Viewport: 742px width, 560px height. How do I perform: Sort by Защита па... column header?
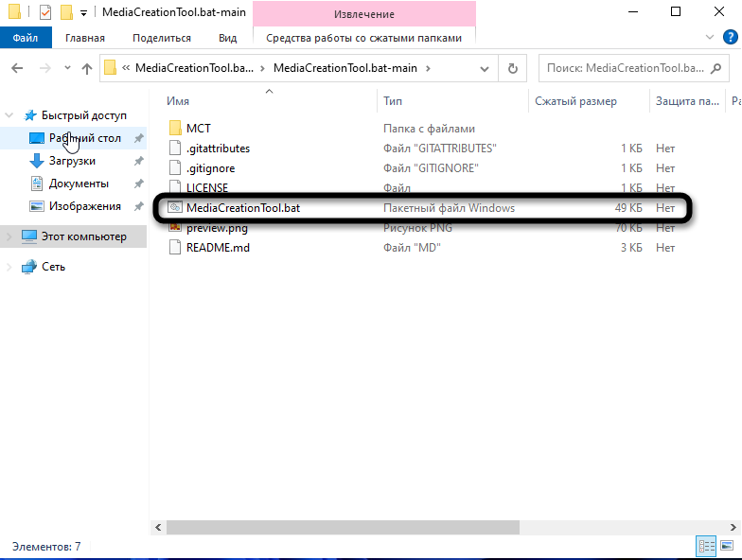[687, 100]
